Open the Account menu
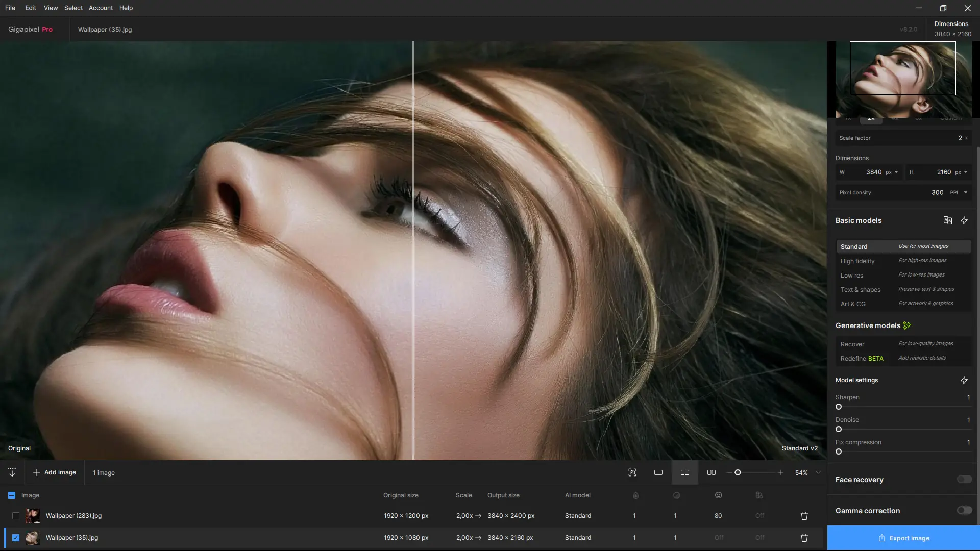Screen dimensions: 980x551 101,8
